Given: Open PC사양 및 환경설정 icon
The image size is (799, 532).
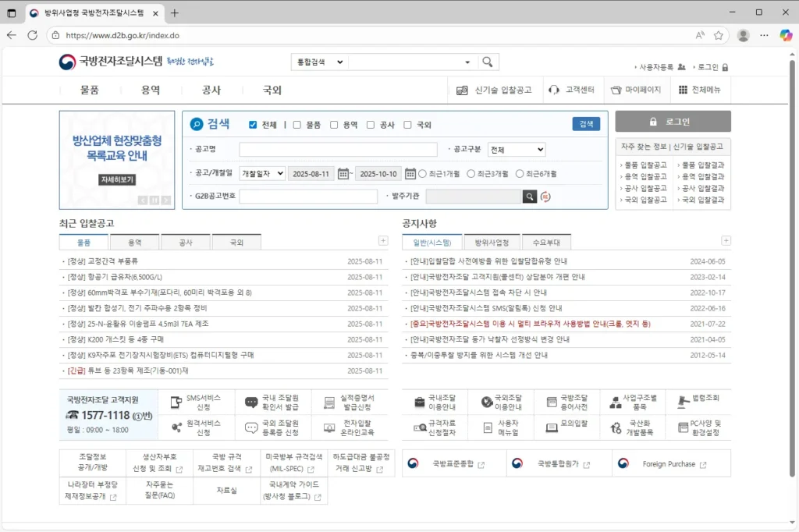Looking at the screenshot, I should pos(684,427).
